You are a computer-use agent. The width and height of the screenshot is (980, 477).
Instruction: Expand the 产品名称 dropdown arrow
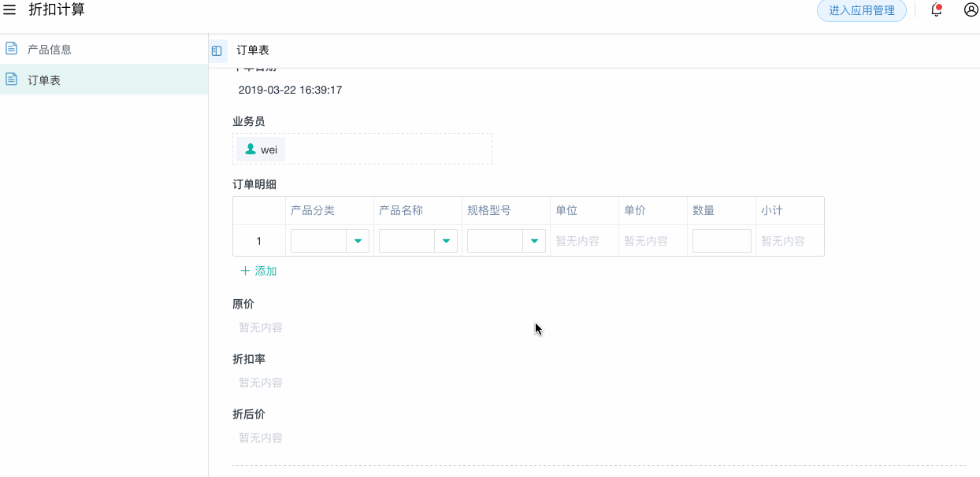tap(447, 241)
